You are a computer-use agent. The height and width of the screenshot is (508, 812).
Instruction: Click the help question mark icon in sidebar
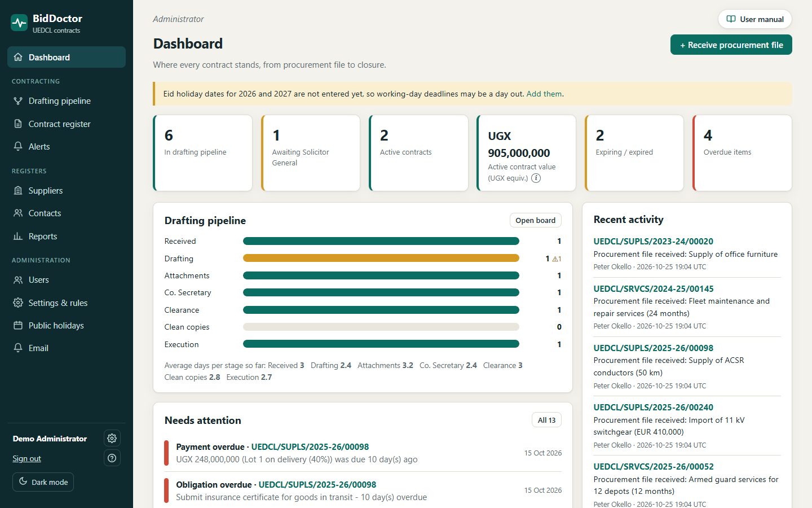[x=112, y=458]
